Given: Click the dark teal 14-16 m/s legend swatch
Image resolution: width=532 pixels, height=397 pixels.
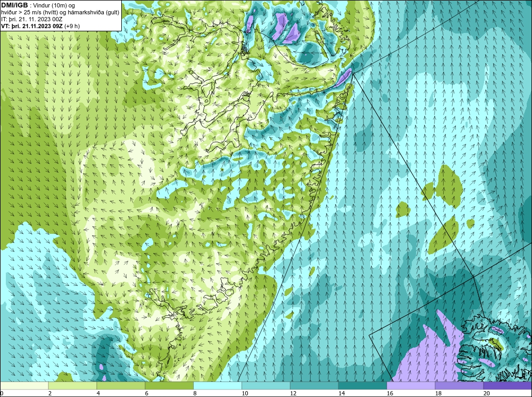Looking at the screenshot, I should coord(362,385).
